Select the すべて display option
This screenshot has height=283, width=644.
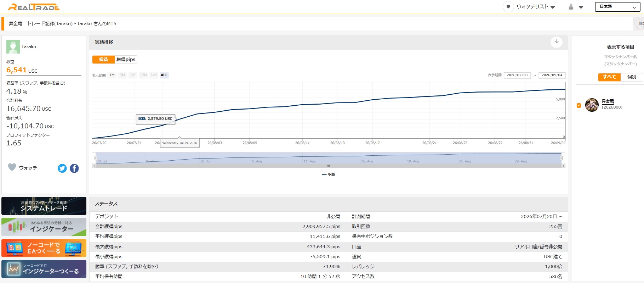609,77
